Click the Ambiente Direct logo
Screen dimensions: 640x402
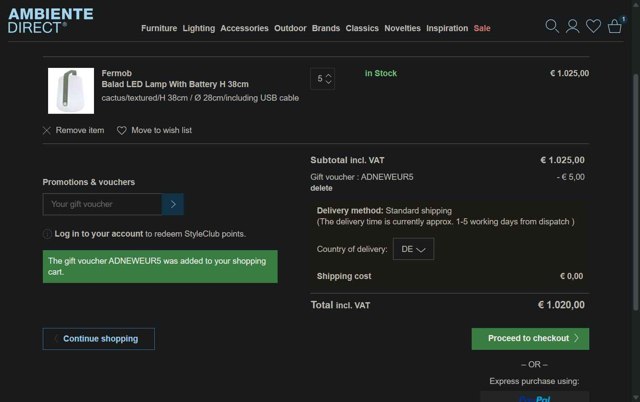[x=51, y=20]
